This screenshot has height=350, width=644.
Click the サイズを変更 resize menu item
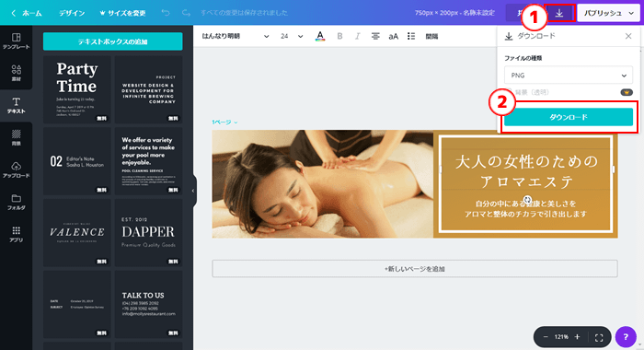(x=122, y=13)
